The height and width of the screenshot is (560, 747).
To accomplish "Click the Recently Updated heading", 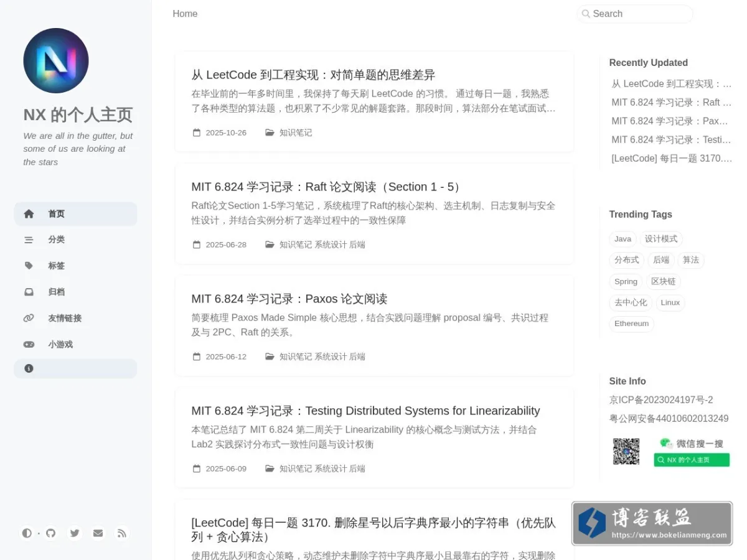I will pyautogui.click(x=649, y=63).
